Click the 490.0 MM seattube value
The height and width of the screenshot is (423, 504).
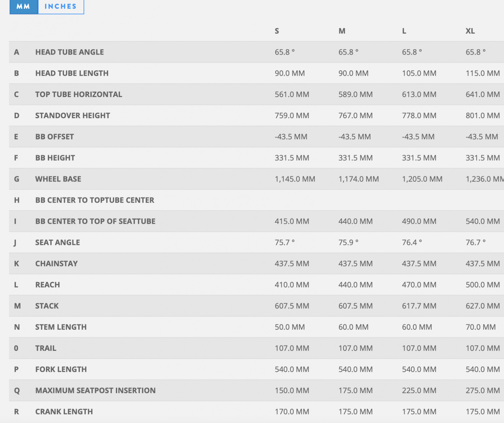point(419,221)
